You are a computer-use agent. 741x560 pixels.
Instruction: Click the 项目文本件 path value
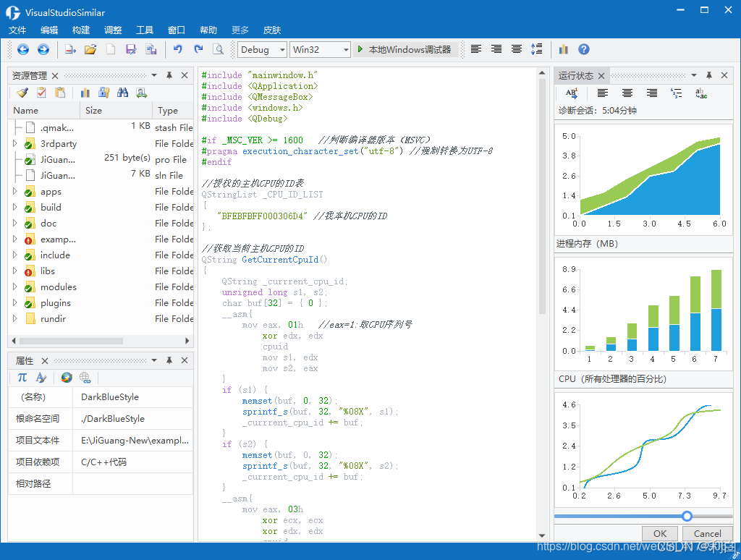coord(133,441)
